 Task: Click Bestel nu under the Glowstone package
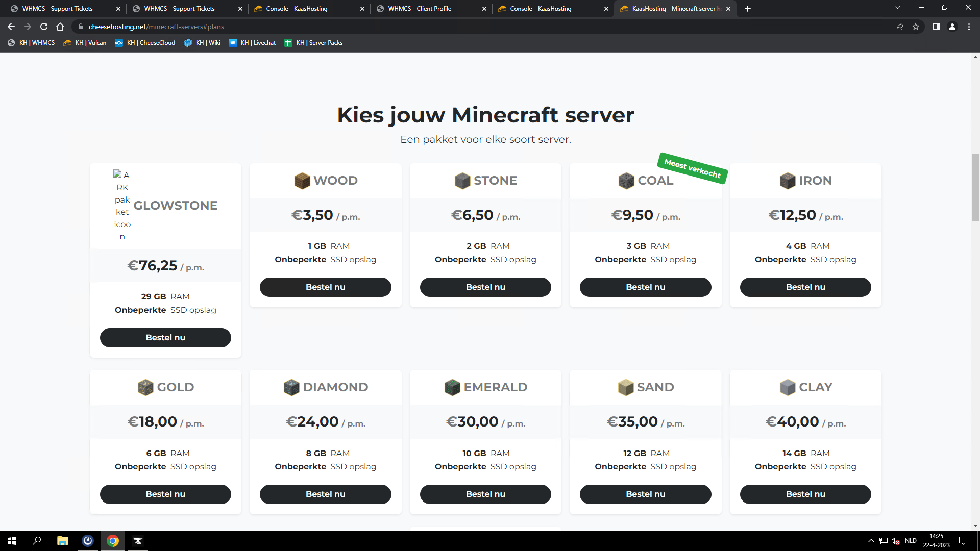click(x=165, y=338)
